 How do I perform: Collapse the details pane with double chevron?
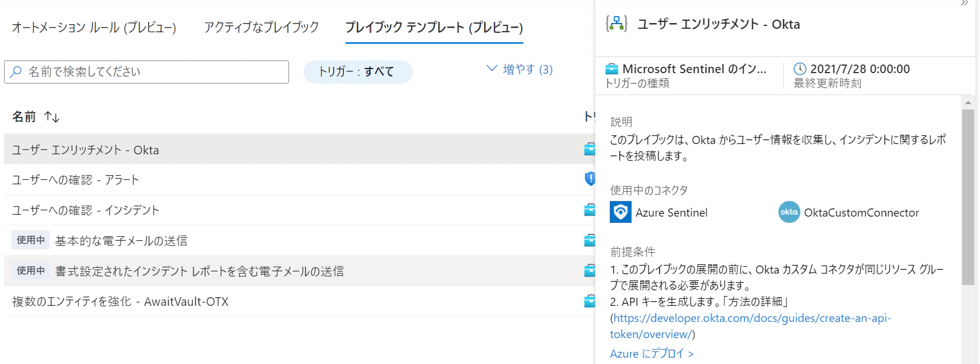click(x=964, y=3)
